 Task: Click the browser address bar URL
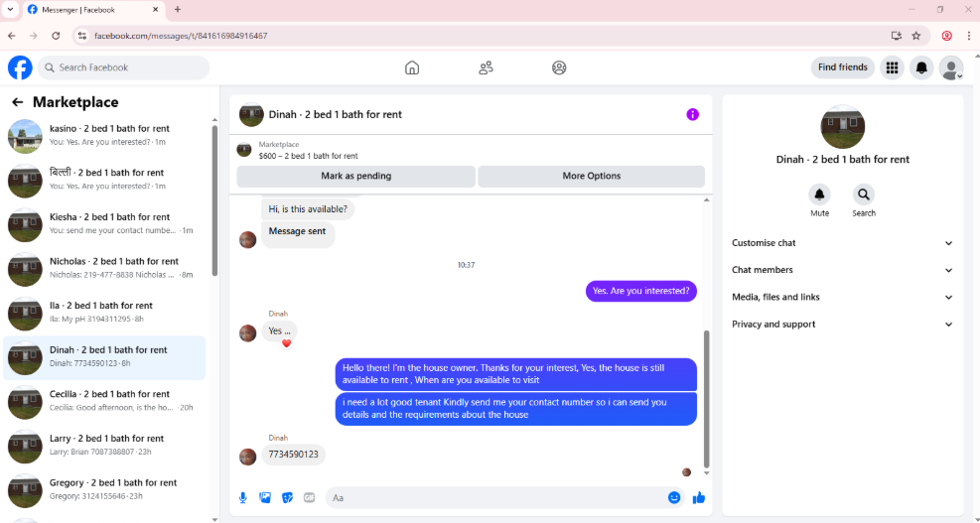point(181,36)
